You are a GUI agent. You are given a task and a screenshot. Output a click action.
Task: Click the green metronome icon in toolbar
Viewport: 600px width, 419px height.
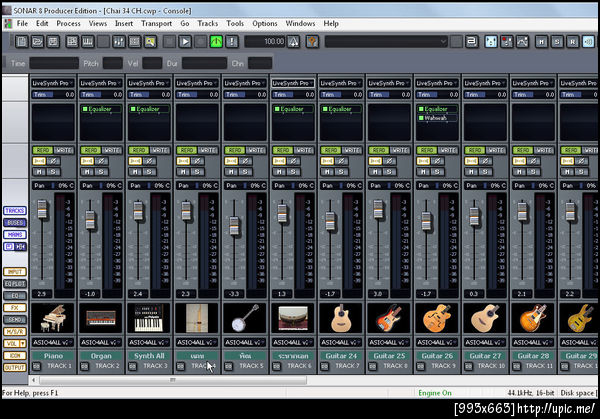pyautogui.click(x=215, y=42)
